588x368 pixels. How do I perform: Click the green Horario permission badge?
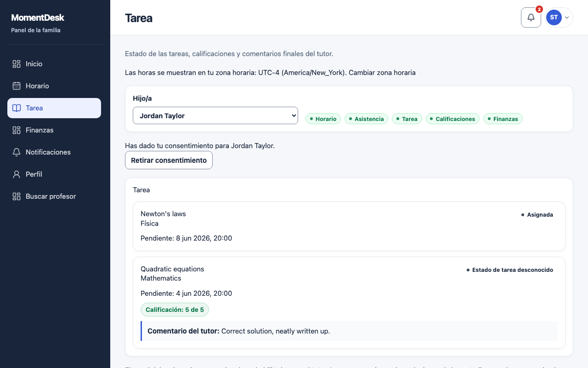323,119
